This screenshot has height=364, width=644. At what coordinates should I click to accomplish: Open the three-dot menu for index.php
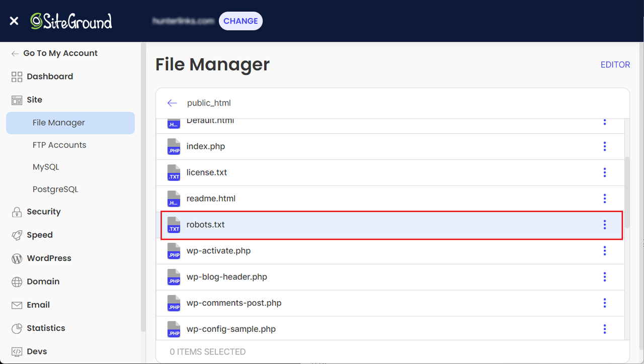point(605,146)
